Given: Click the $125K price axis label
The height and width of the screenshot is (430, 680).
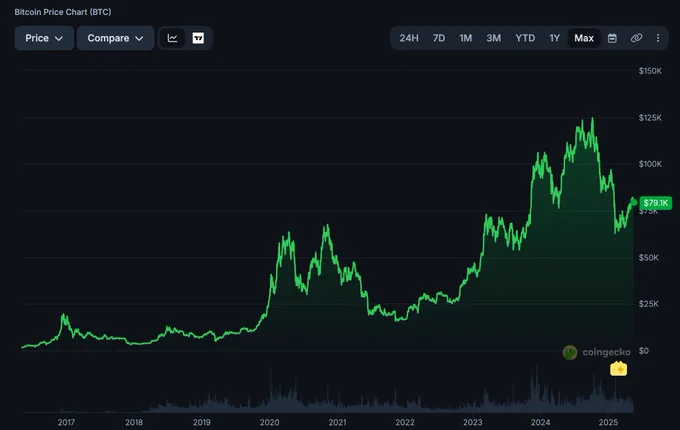Looking at the screenshot, I should 650,117.
